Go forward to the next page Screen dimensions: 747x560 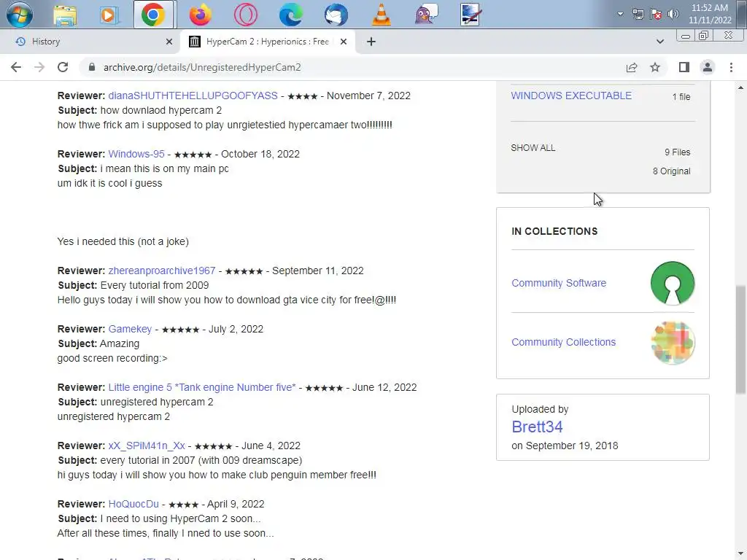(x=39, y=67)
